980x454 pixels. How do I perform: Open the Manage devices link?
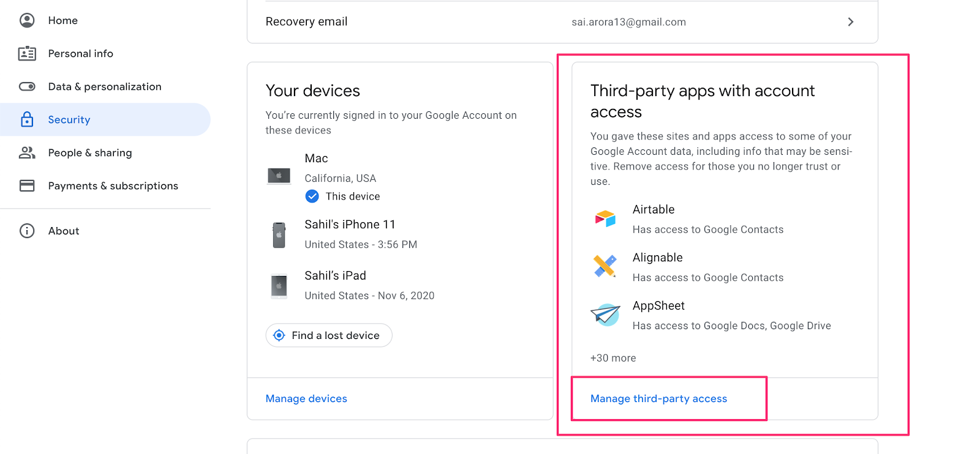(x=306, y=398)
